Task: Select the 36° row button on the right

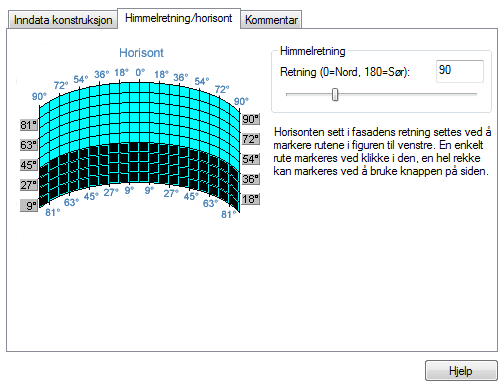Action: coord(251,179)
